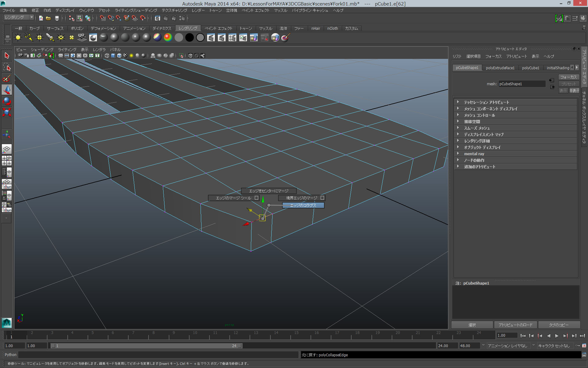Click the IPR render clapperboard shelf icon
Viewport: 588px width, 368px height.
coord(222,37)
